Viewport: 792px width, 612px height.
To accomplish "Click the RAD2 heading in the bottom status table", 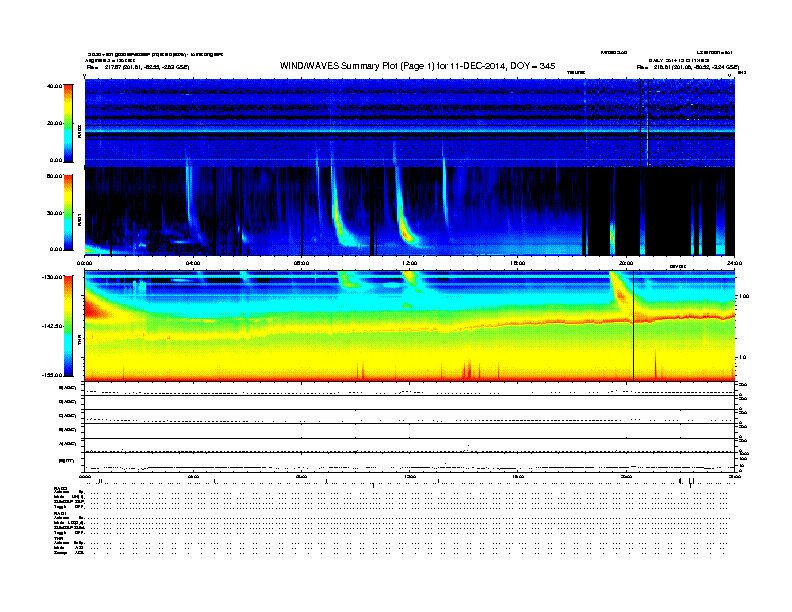I will [x=61, y=489].
